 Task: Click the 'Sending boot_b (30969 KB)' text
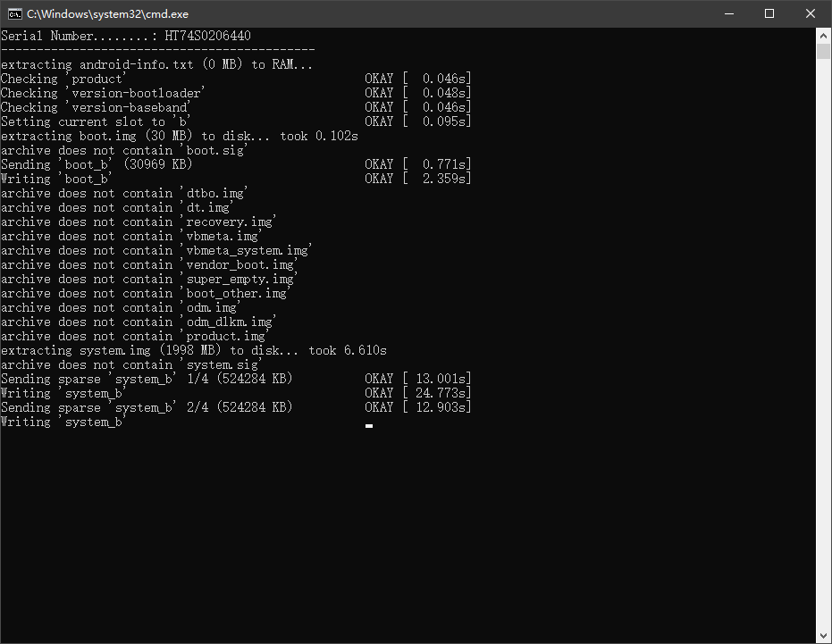(97, 164)
